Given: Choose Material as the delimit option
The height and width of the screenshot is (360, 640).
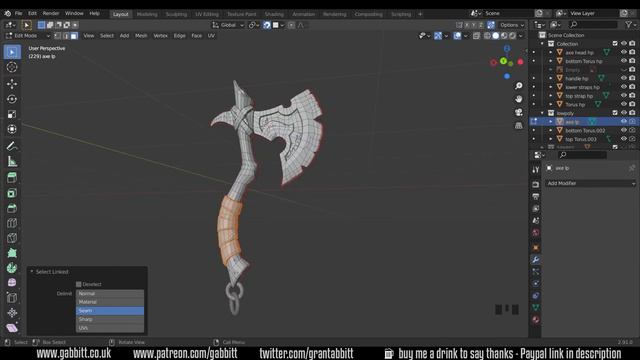Looking at the screenshot, I should (110, 302).
